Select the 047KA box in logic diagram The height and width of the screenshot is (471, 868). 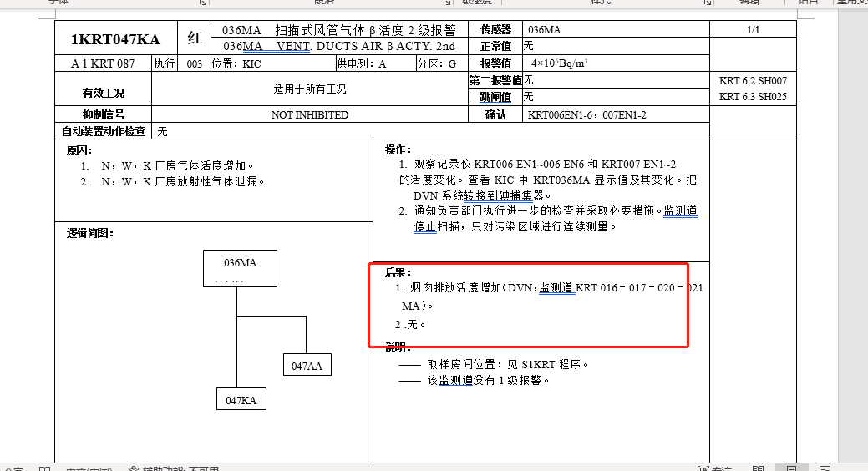point(241,400)
